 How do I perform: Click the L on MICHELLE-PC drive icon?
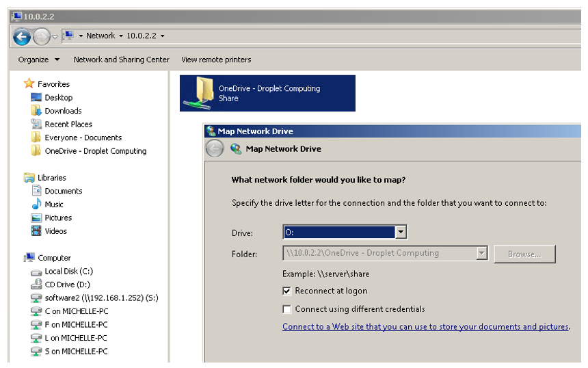36,338
